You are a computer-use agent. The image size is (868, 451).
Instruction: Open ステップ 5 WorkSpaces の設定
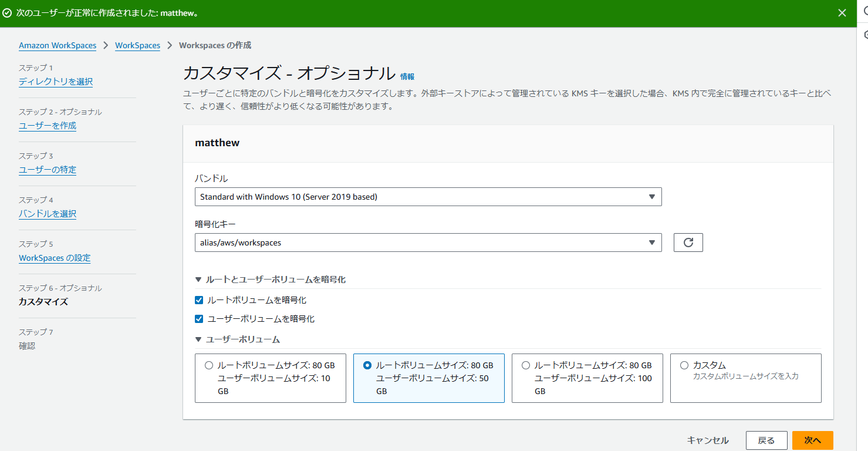(x=55, y=258)
